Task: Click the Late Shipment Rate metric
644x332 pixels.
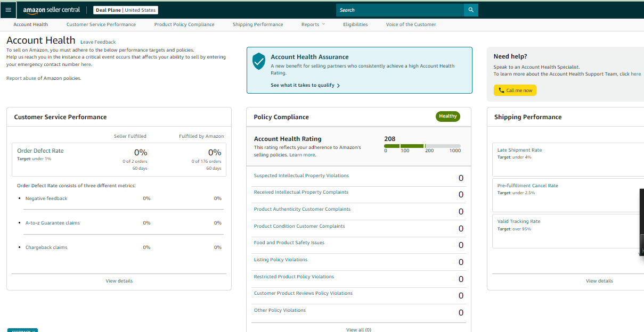Action: point(519,150)
